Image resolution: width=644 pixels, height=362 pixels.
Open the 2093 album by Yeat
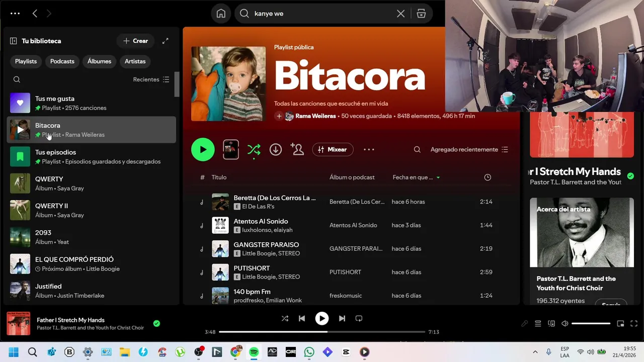coord(92,237)
